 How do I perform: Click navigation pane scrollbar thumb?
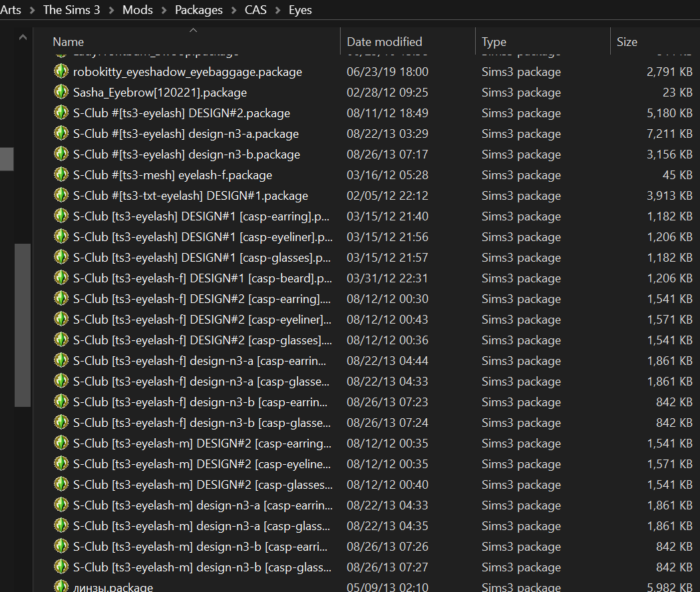tap(23, 325)
